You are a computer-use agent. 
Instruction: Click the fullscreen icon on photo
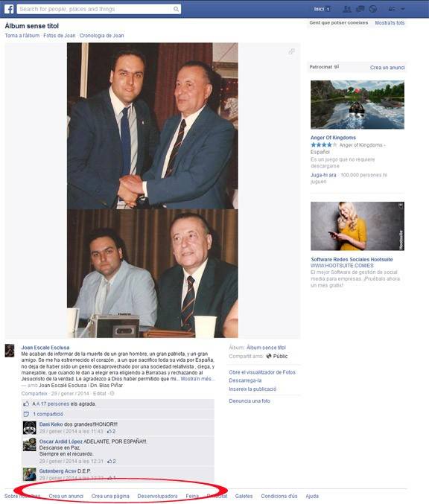pos(291,51)
